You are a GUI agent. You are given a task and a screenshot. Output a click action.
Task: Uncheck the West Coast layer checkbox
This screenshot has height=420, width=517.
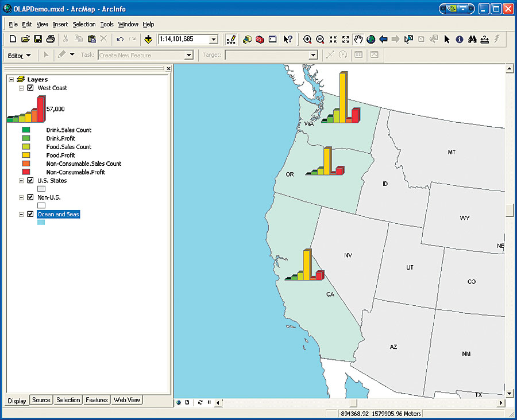[x=30, y=88]
